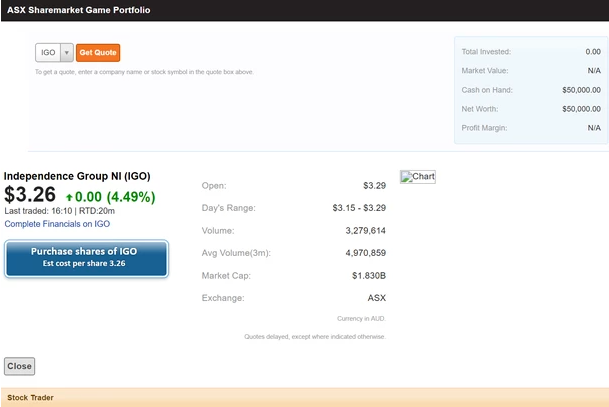
Task: Click the Close button
Action: (x=19, y=366)
